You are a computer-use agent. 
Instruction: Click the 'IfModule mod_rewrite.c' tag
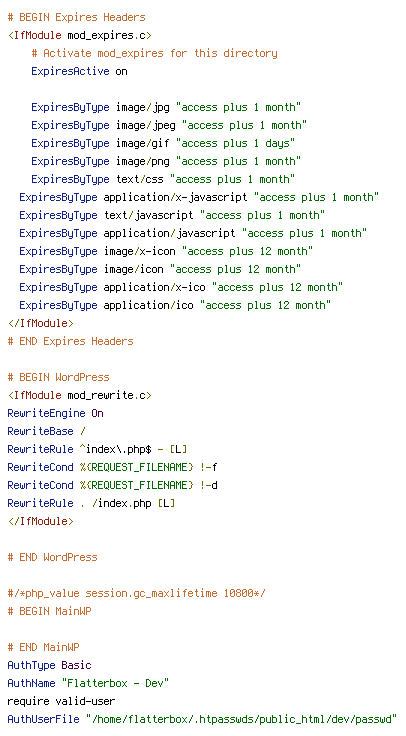80,395
